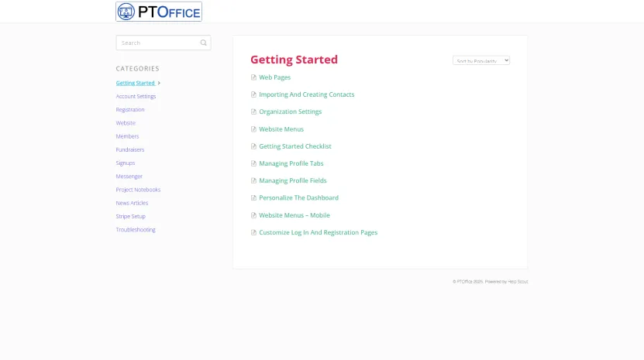Open the Web Pages article

pyautogui.click(x=275, y=77)
